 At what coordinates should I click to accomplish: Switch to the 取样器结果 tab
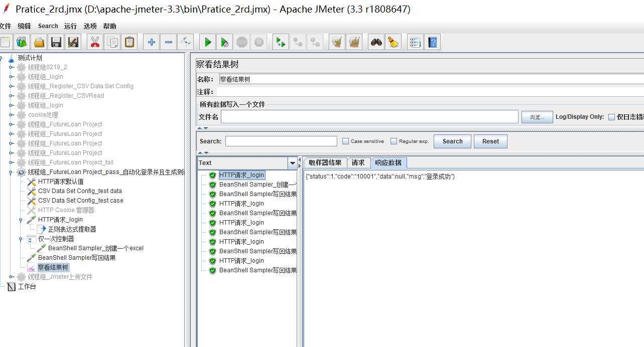click(325, 162)
